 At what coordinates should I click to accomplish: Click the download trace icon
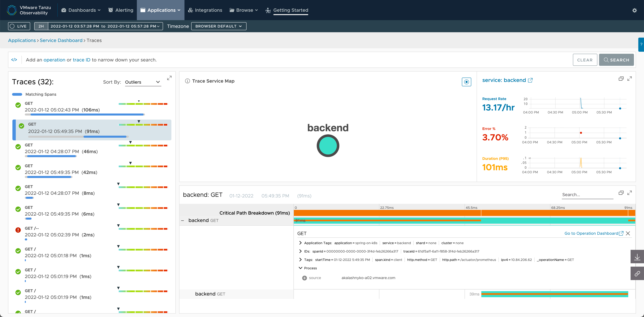point(637,257)
